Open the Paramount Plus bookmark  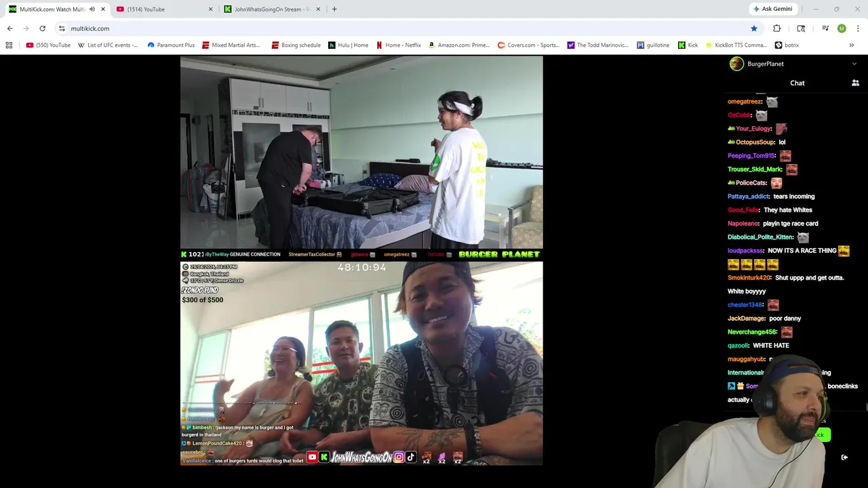171,45
